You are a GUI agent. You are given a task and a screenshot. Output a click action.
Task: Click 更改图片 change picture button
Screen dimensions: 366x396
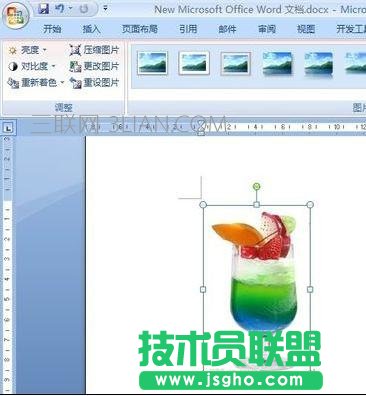(x=94, y=66)
